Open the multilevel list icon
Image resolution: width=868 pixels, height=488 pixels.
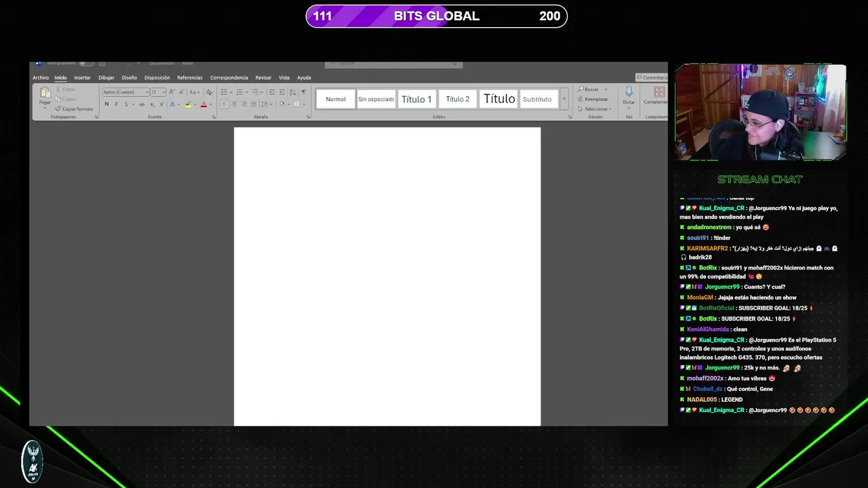[x=255, y=91]
